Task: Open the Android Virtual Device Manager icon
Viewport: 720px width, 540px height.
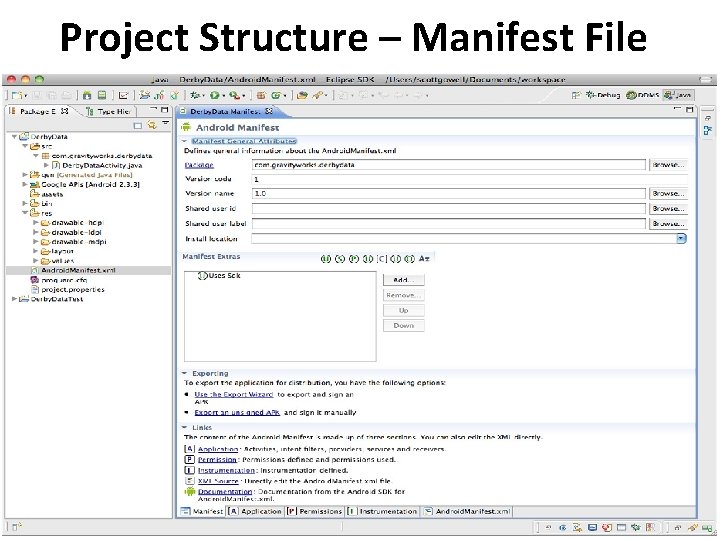Action: click(101, 96)
